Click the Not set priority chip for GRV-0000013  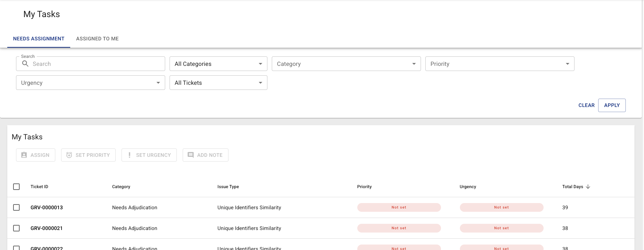coord(399,207)
